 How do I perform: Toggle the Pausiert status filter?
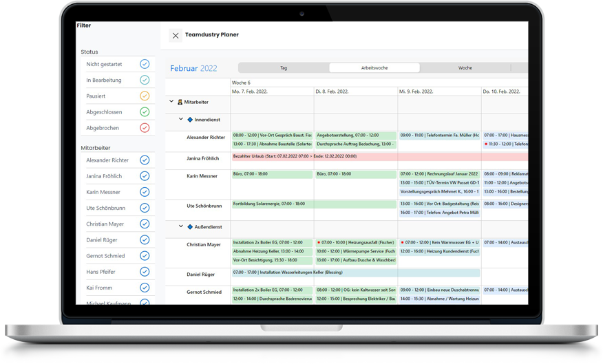[x=145, y=96]
